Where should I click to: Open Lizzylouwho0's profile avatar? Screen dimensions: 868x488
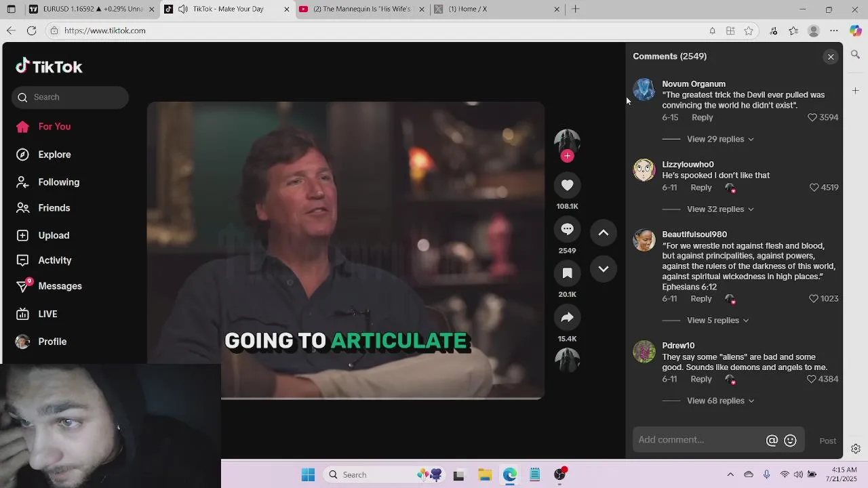coord(644,170)
